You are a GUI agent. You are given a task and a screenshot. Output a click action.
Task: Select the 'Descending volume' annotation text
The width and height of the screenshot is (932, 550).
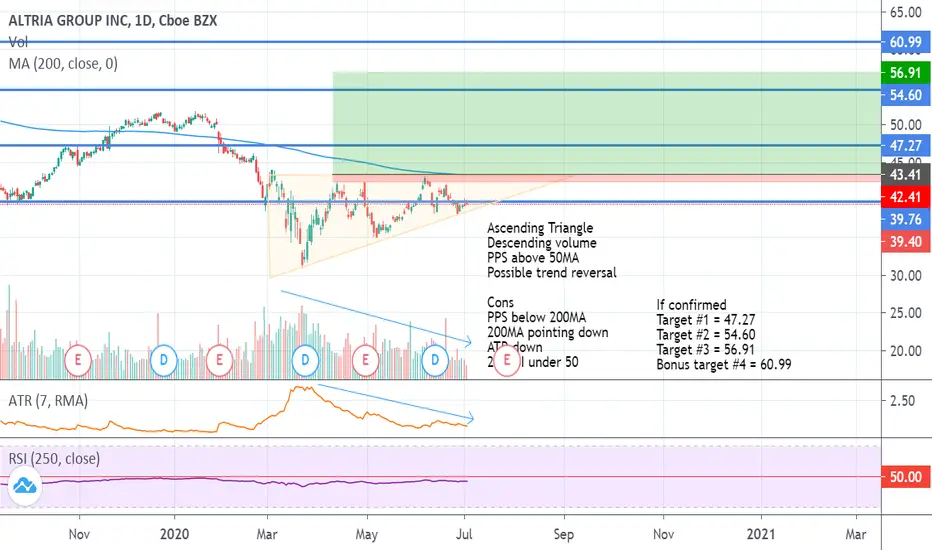point(541,243)
